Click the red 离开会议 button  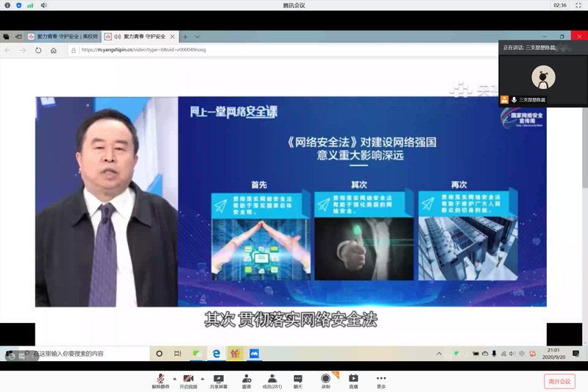coord(559,381)
